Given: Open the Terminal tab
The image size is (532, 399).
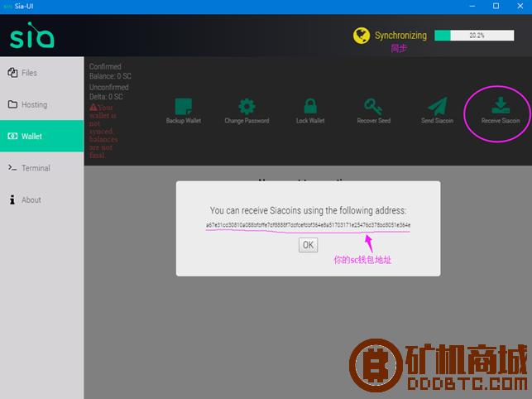Looking at the screenshot, I should click(x=41, y=168).
